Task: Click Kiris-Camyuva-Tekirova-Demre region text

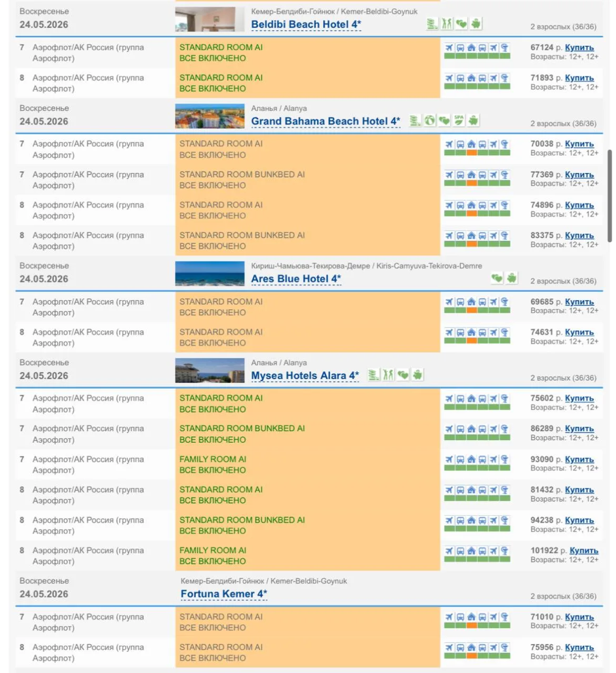Action: click(429, 266)
